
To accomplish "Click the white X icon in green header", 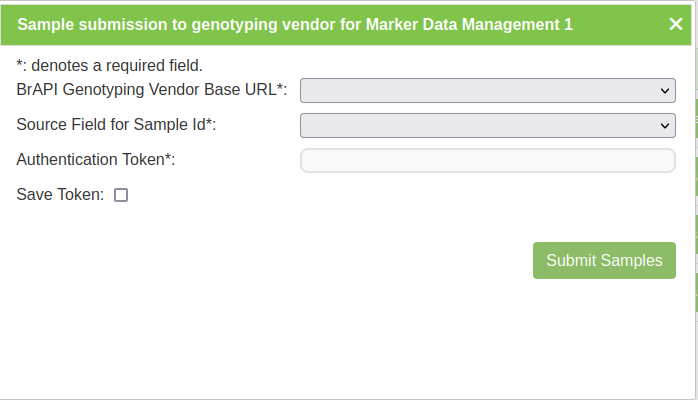I will [676, 24].
